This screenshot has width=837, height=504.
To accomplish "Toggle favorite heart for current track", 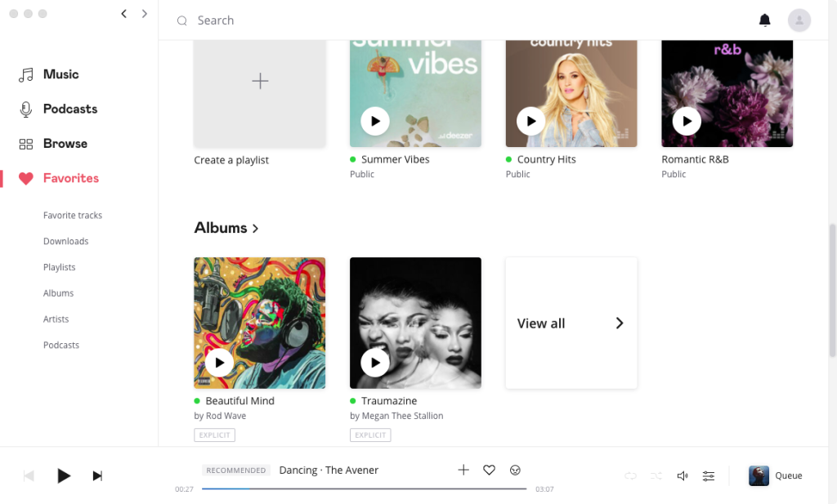I will tap(489, 470).
